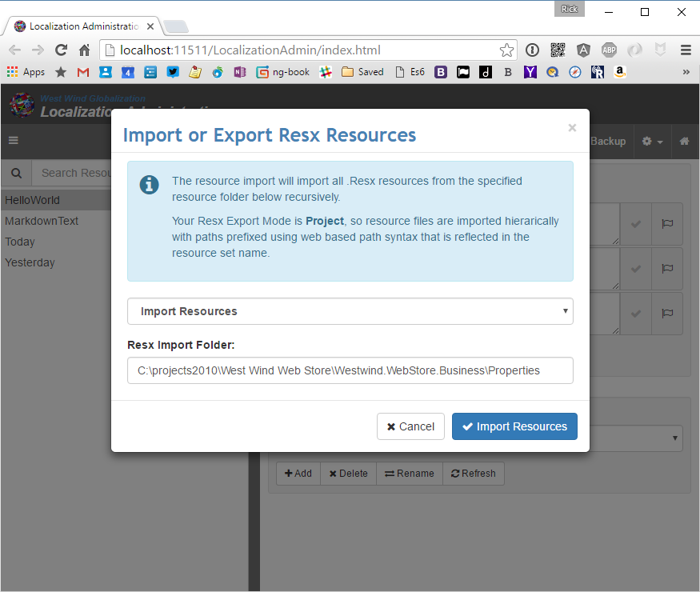Toggle the checkmark on the first resource row
Screen dimensions: 700x592
click(x=635, y=224)
